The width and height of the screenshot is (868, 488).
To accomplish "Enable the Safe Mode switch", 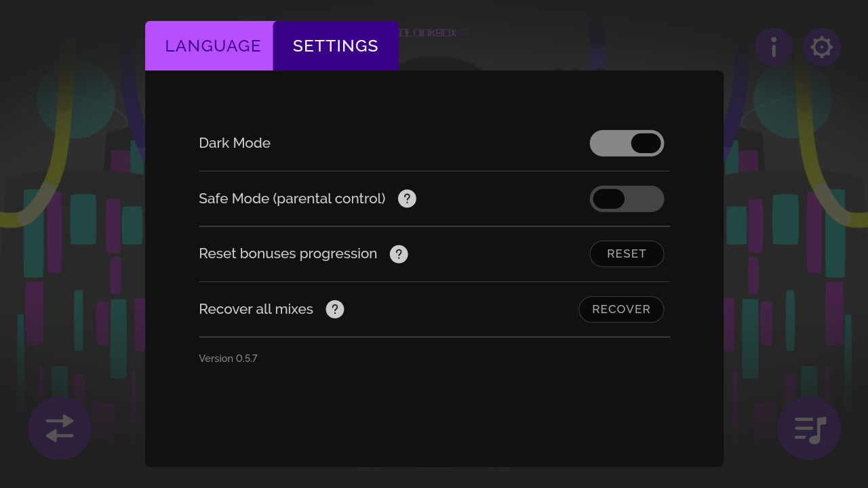I will point(627,199).
